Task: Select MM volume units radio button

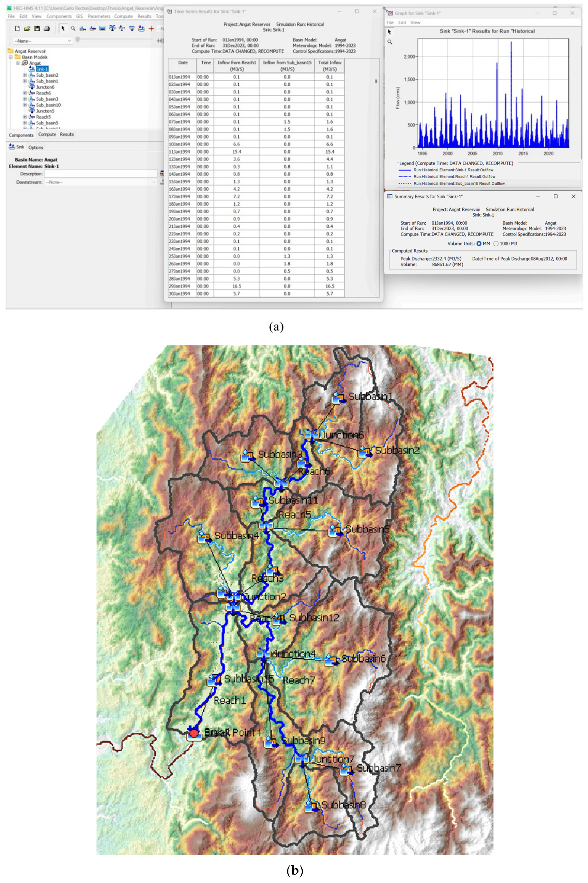Action: 479,244
